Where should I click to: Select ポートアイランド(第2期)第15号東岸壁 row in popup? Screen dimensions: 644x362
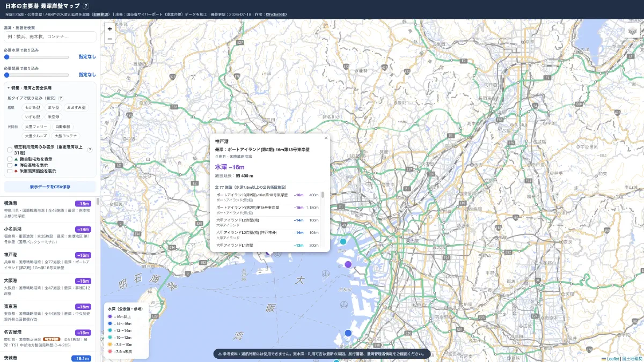point(267,209)
